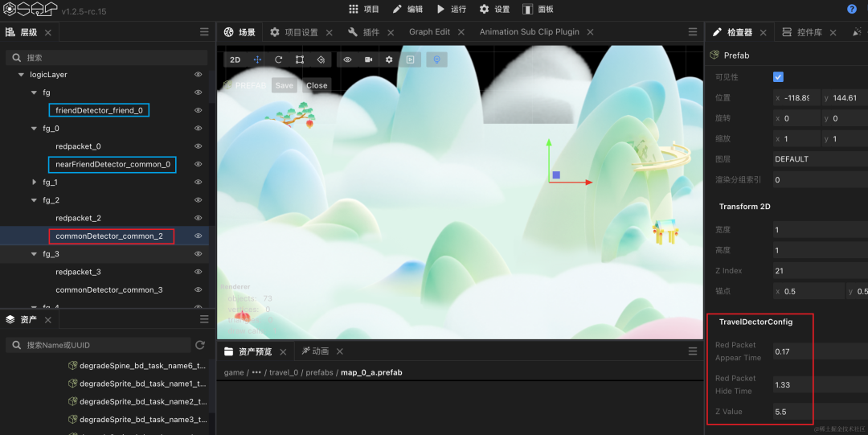Toggle the light bulb icon in scene toolbar
Viewport: 868px width, 435px height.
coord(436,60)
